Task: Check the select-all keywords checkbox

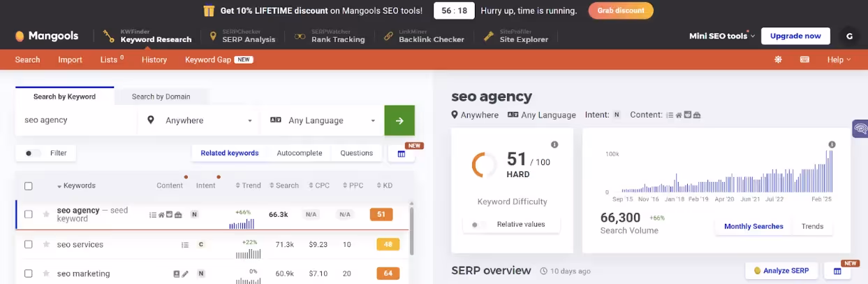Action: [x=29, y=186]
